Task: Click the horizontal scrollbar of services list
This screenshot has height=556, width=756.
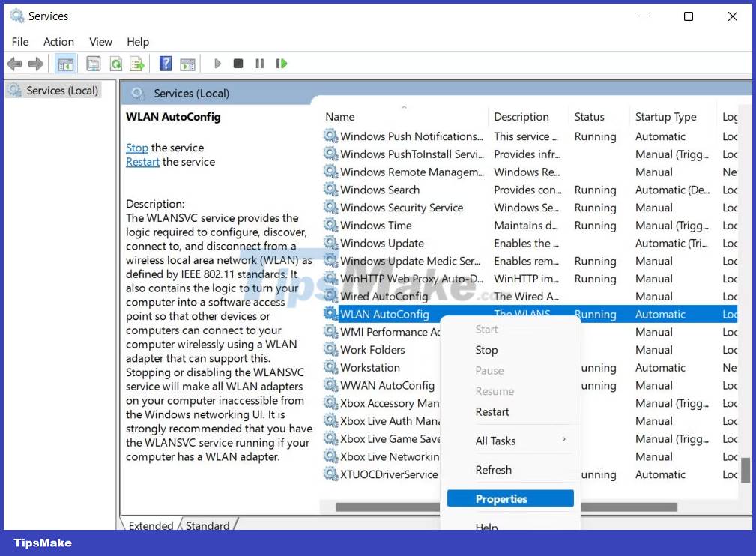Action: [x=506, y=507]
